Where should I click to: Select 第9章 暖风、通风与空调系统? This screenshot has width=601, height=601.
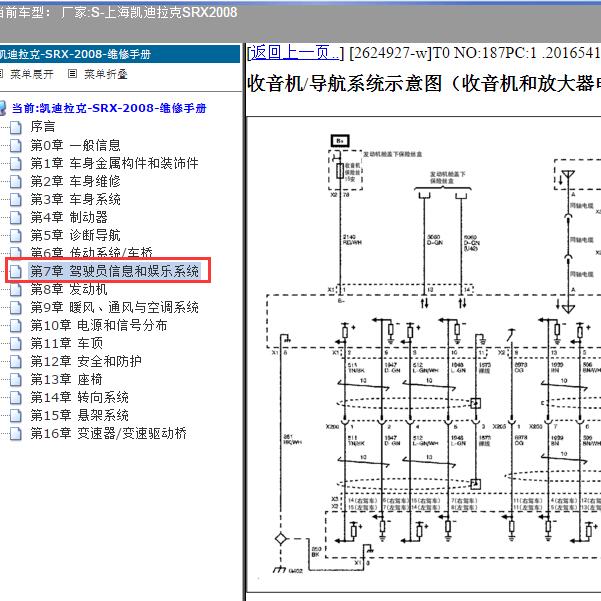pyautogui.click(x=115, y=307)
